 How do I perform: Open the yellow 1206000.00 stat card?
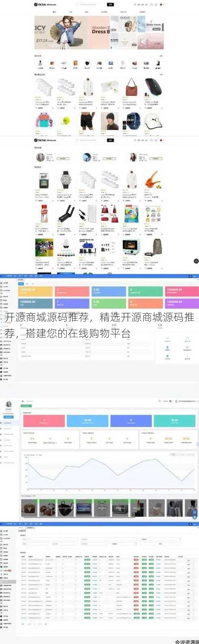(36, 291)
